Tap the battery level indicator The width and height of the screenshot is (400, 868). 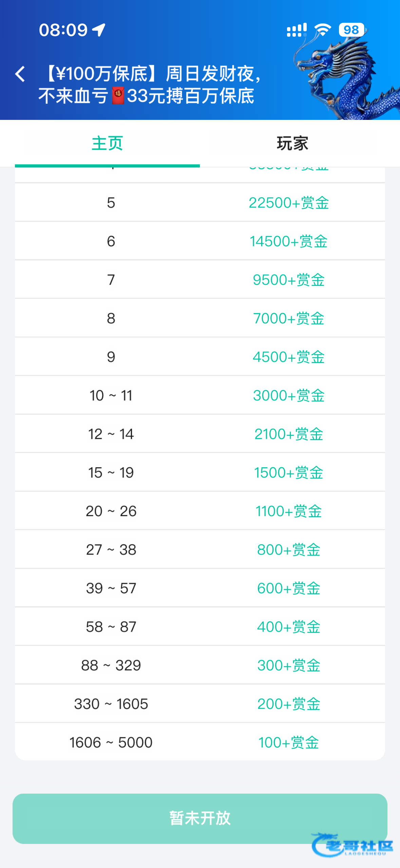click(351, 30)
